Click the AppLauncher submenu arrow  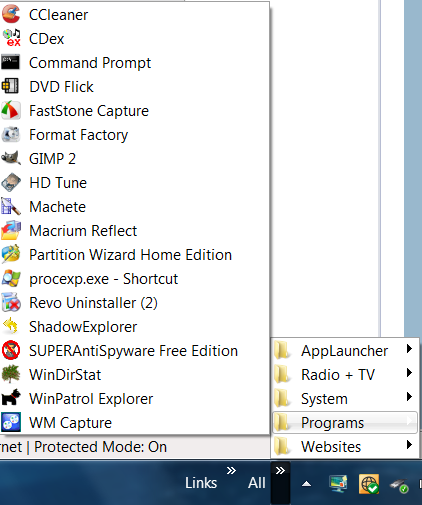[409, 349]
